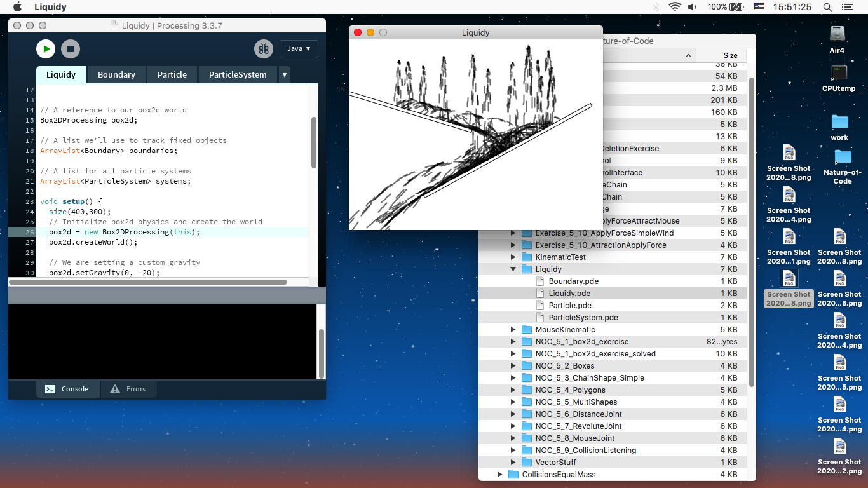The width and height of the screenshot is (868, 488).
Task: Select the Particle.pde file
Action: (570, 306)
